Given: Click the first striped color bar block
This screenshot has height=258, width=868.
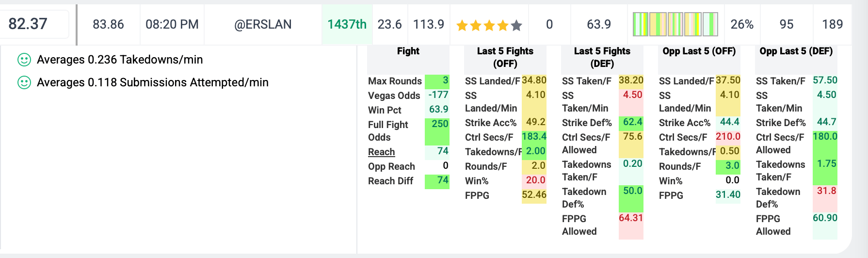Looking at the screenshot, I should click(x=640, y=24).
